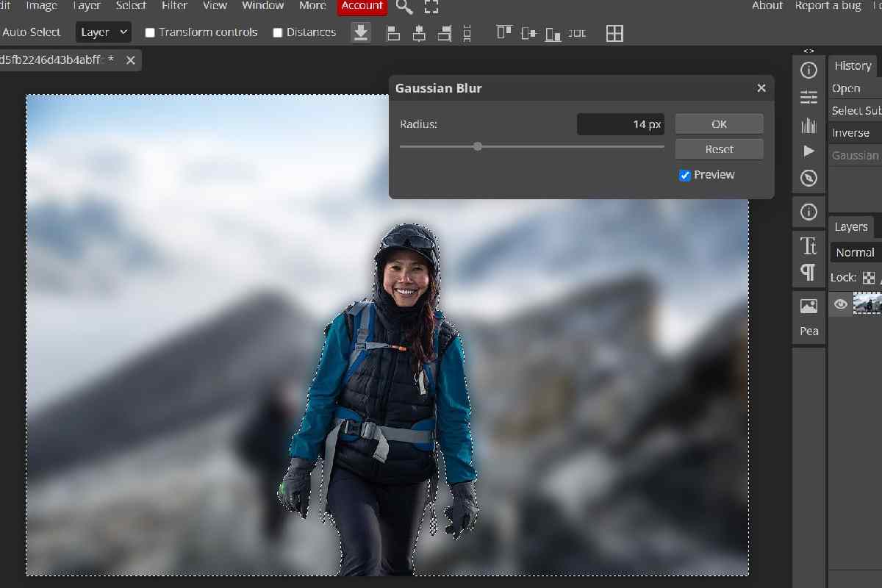Click the four-square grid icon in the toolbar
Image resolution: width=882 pixels, height=588 pixels.
tap(614, 33)
